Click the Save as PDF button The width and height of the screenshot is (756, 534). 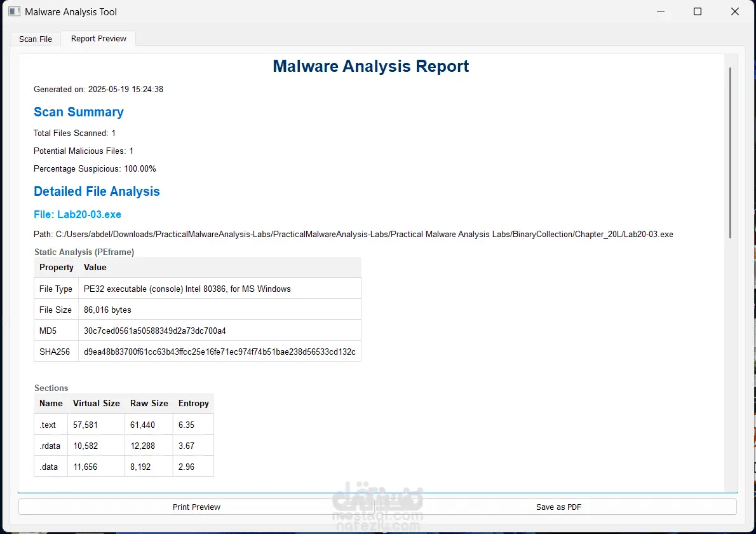558,507
